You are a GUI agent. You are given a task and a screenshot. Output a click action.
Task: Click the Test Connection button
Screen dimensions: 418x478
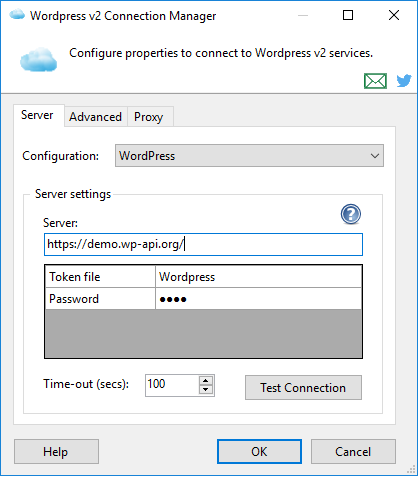click(303, 388)
